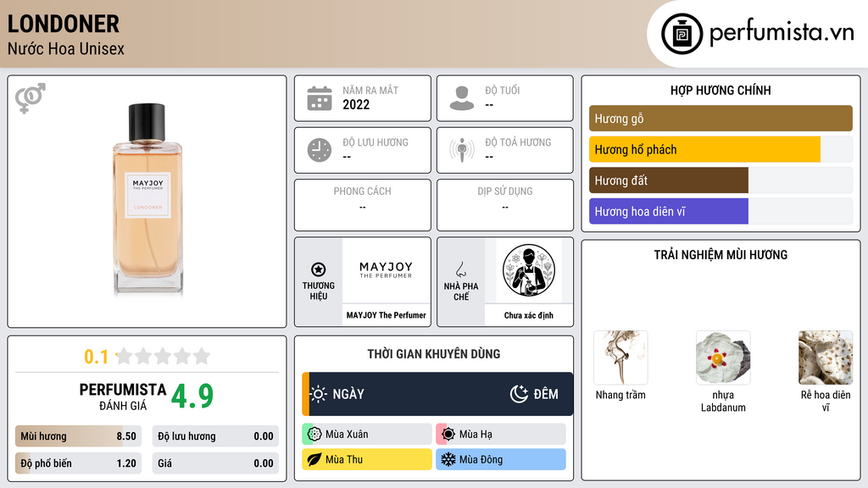Click the unisex gender symbol icon
This screenshot has height=488, width=868.
[31, 98]
